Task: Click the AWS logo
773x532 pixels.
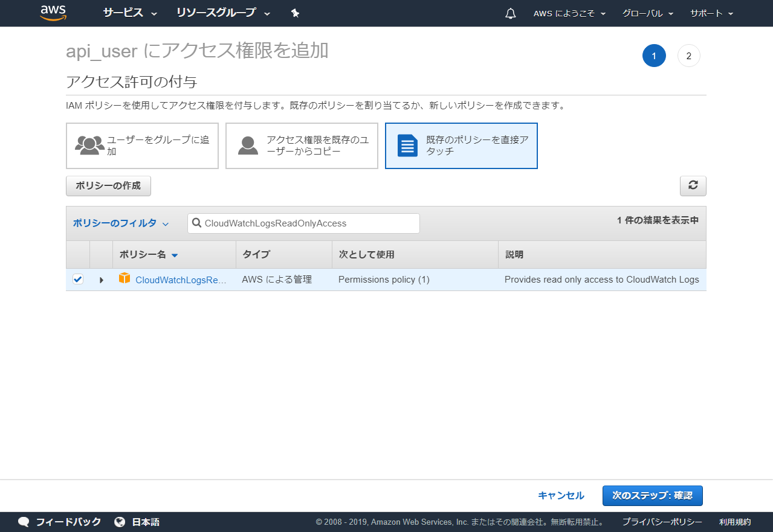Action: click(53, 13)
